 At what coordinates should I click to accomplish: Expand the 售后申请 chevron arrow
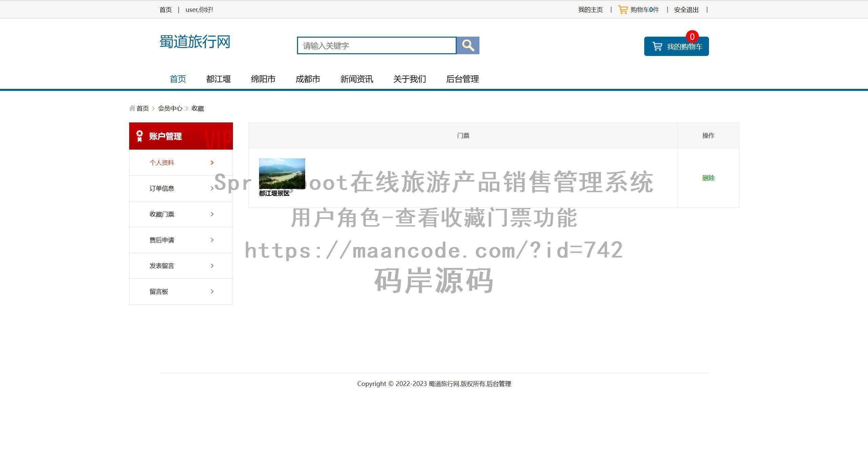(212, 240)
